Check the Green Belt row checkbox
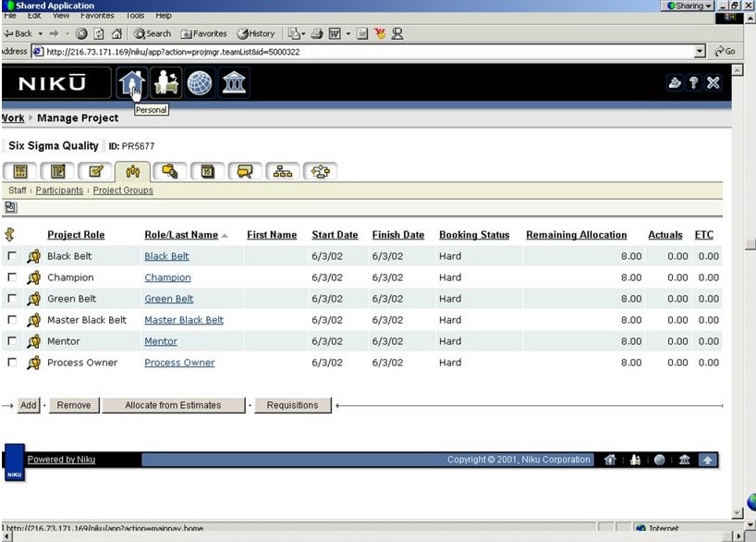This screenshot has width=756, height=542. click(12, 298)
